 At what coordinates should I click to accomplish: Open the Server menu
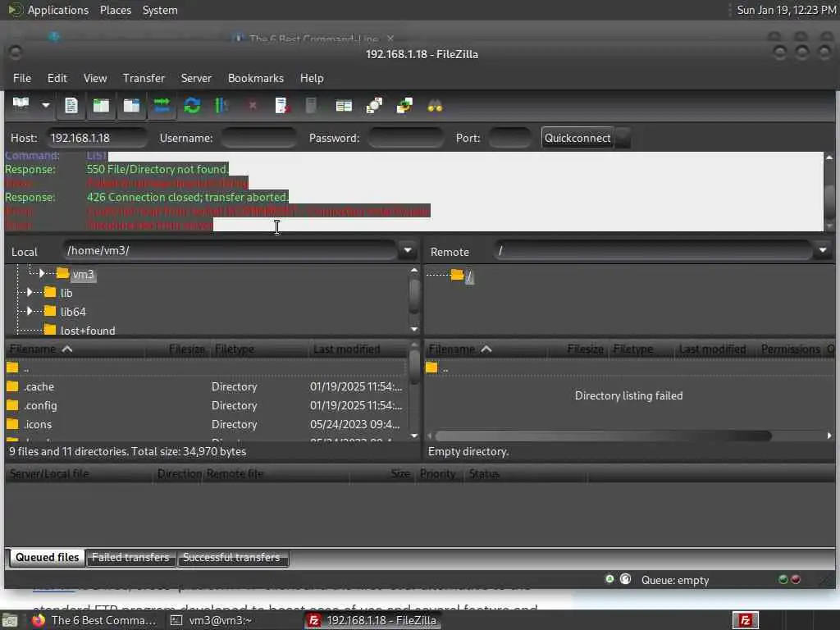pyautogui.click(x=196, y=78)
